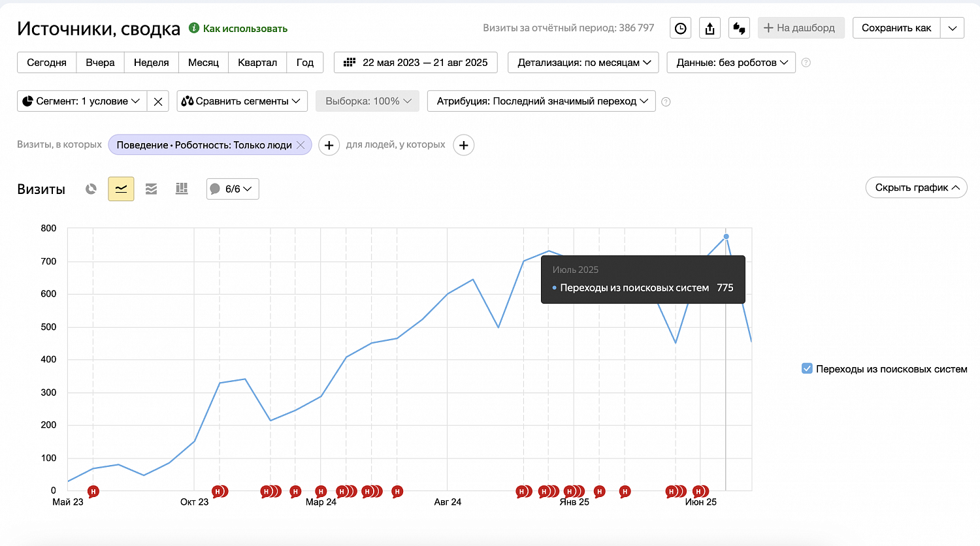Switch to the Неделя period
Image resolution: width=980 pixels, height=546 pixels.
[152, 63]
